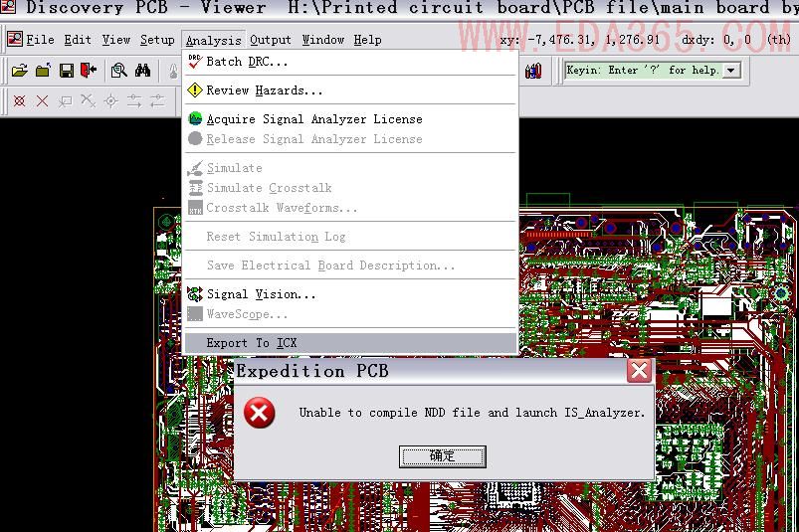Screen dimensions: 799x532
Task: Open the review magnifier document icon
Action: pyautogui.click(x=118, y=71)
